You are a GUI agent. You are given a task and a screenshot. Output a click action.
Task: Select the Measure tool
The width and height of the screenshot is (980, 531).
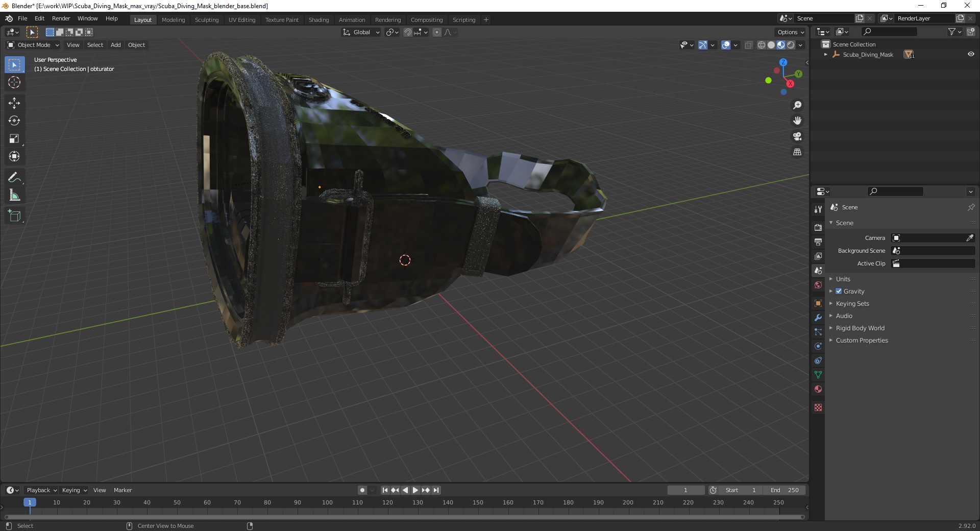pos(14,195)
